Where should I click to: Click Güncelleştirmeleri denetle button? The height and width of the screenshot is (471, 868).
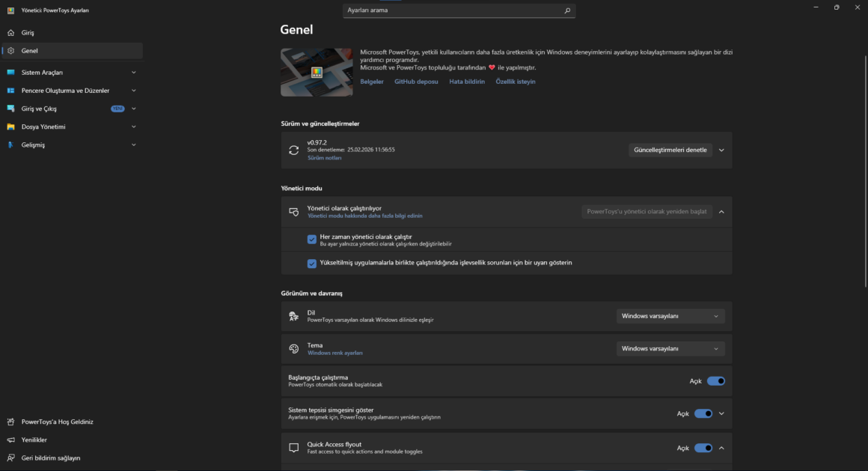pyautogui.click(x=670, y=150)
